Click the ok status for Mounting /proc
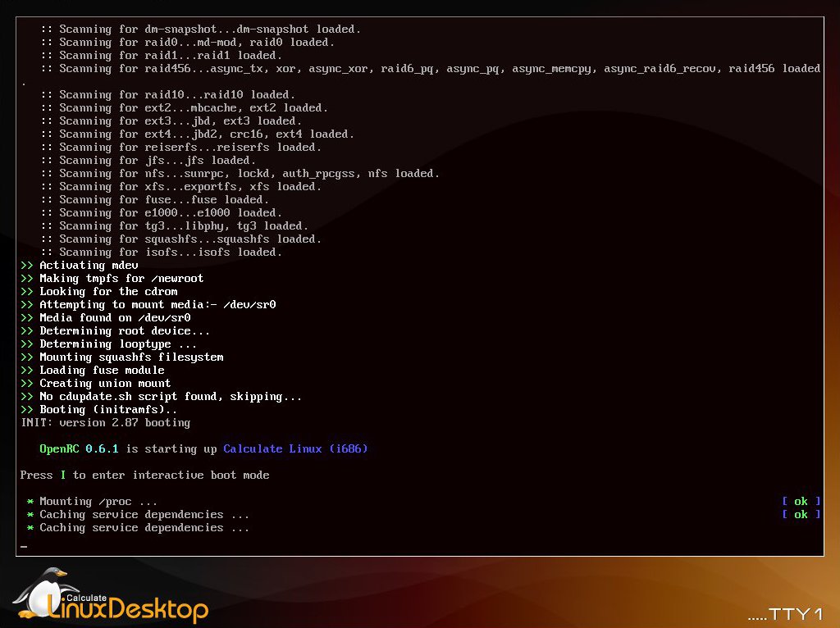840x628 pixels. pyautogui.click(x=801, y=502)
